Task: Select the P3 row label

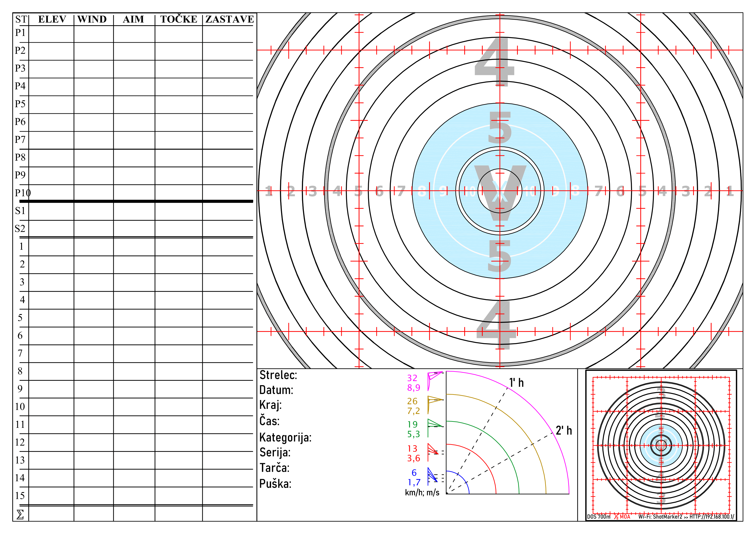Action: coord(20,68)
